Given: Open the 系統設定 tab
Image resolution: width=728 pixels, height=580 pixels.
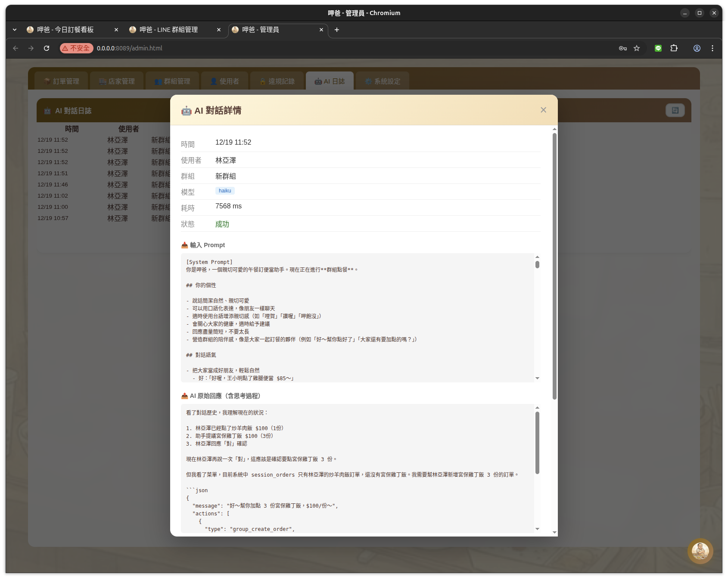Looking at the screenshot, I should tap(382, 81).
